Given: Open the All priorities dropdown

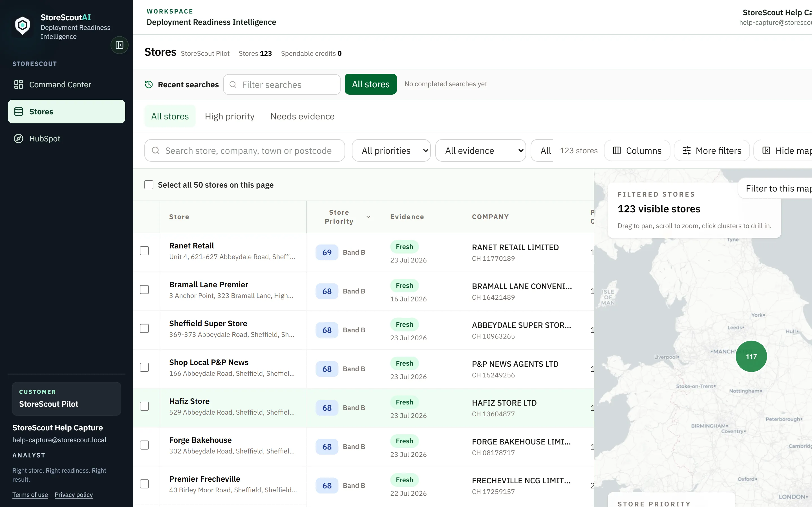Looking at the screenshot, I should [x=391, y=151].
